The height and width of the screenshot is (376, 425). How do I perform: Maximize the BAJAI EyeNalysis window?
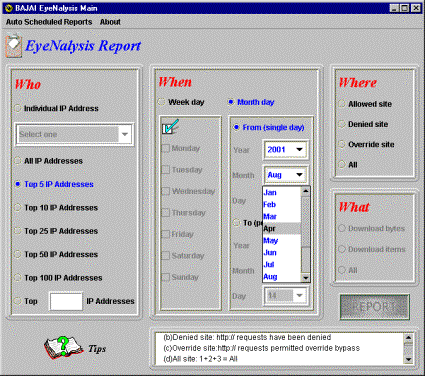point(404,8)
